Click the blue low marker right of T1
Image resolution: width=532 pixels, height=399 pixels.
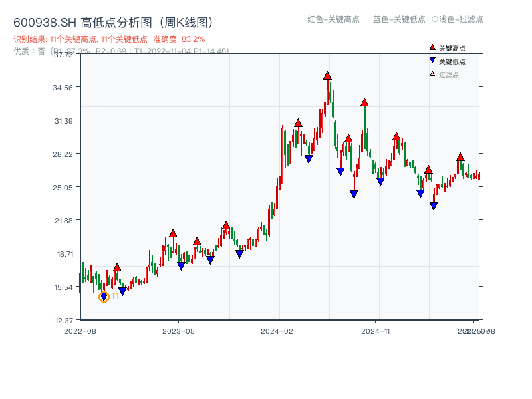[x=122, y=291]
